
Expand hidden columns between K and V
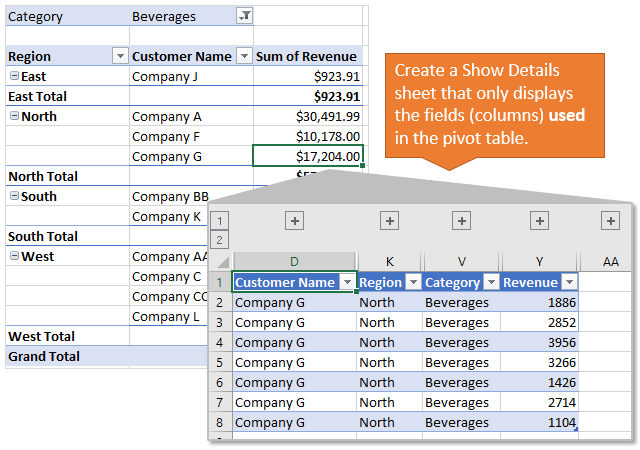pyautogui.click(x=461, y=221)
